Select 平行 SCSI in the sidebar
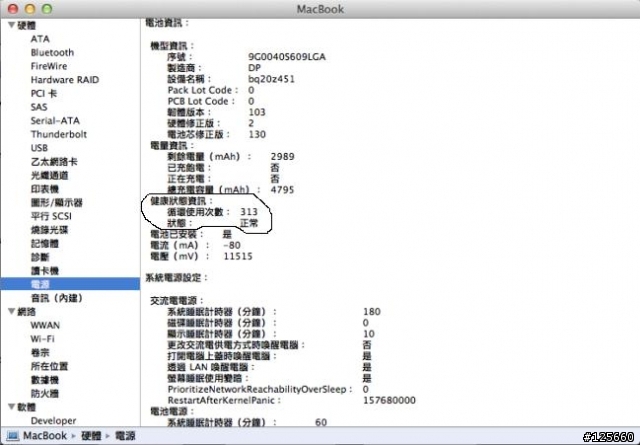 coord(51,216)
